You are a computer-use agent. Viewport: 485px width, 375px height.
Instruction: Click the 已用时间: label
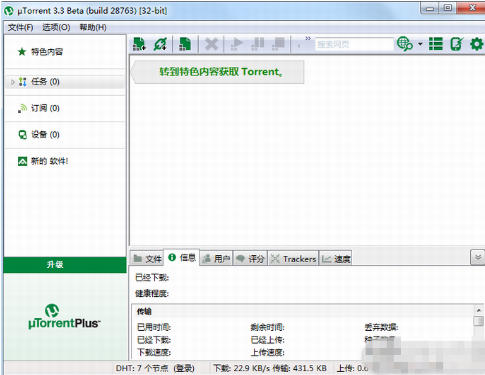click(154, 327)
